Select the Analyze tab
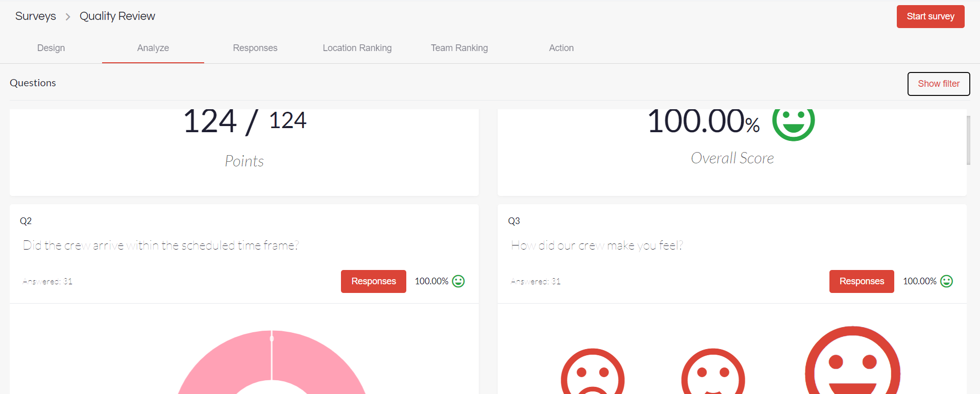 (x=153, y=48)
